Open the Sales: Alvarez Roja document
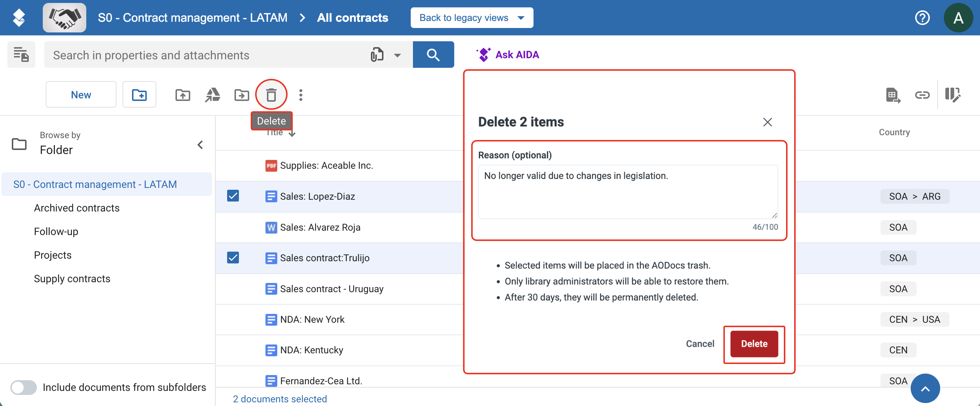 [320, 227]
